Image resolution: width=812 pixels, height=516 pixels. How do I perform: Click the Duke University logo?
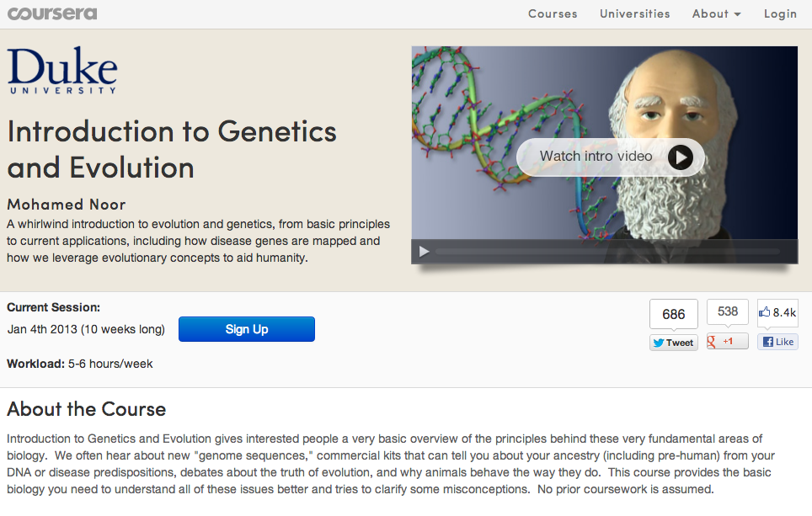click(x=62, y=70)
